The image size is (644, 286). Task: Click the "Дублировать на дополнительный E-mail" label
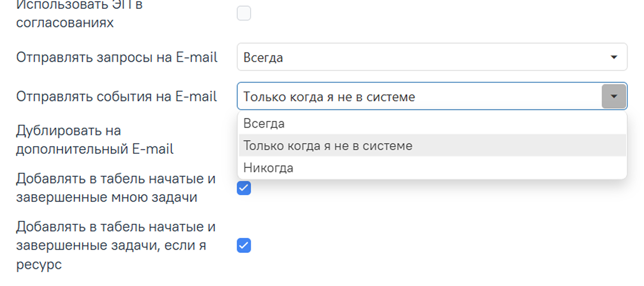[95, 140]
